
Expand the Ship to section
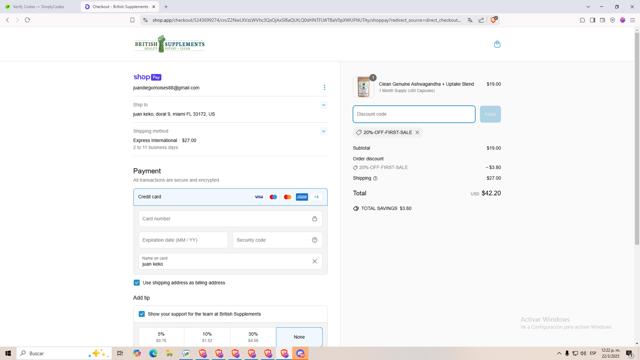tap(323, 105)
